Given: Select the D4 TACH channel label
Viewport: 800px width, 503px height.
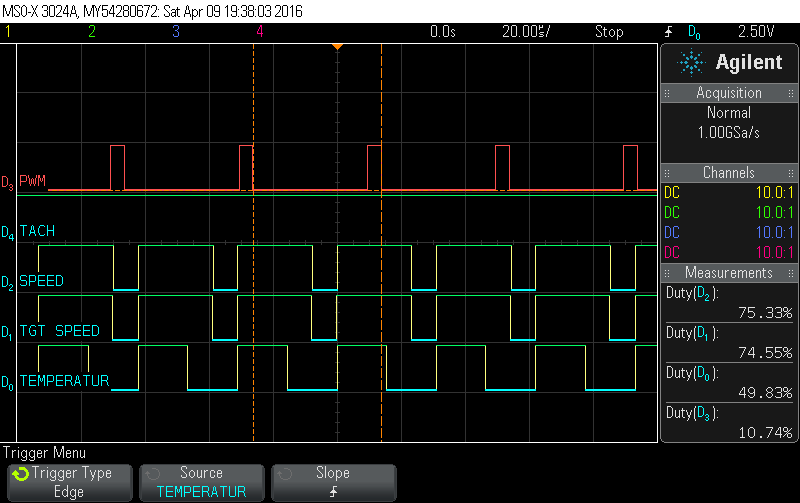Looking at the screenshot, I should point(36,231).
